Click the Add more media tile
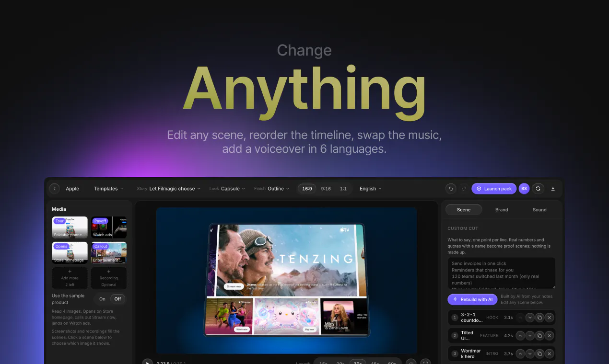This screenshot has width=609, height=364. pyautogui.click(x=70, y=278)
